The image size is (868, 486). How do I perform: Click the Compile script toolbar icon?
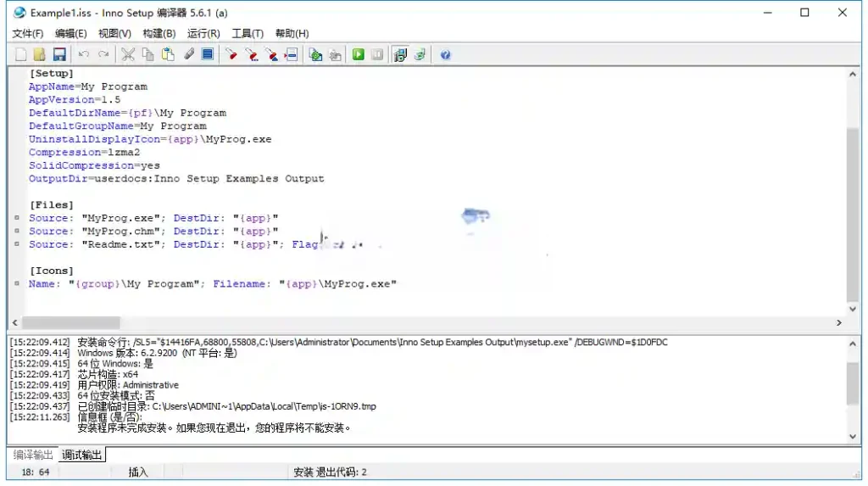pyautogui.click(x=316, y=54)
